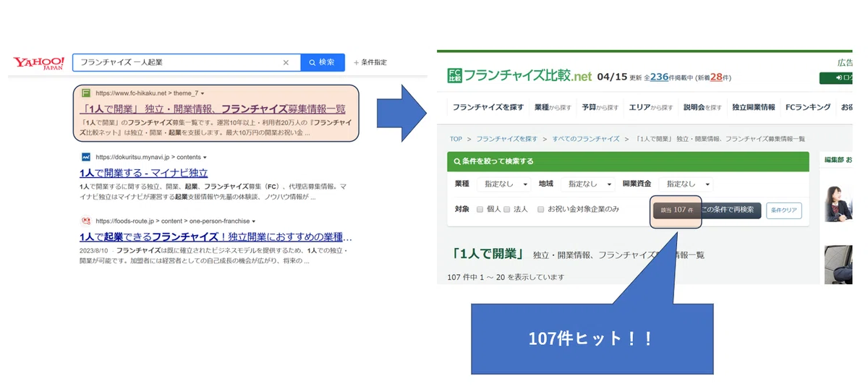Image resolution: width=868 pixels, height=392 pixels.
Task: Open 業種から探す nav menu
Action: pyautogui.click(x=553, y=107)
